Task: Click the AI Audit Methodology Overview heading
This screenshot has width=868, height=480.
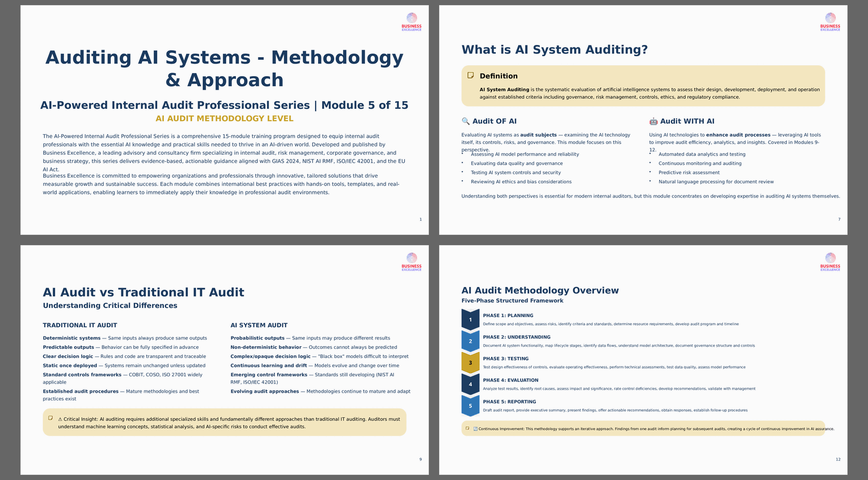Action: 540,291
